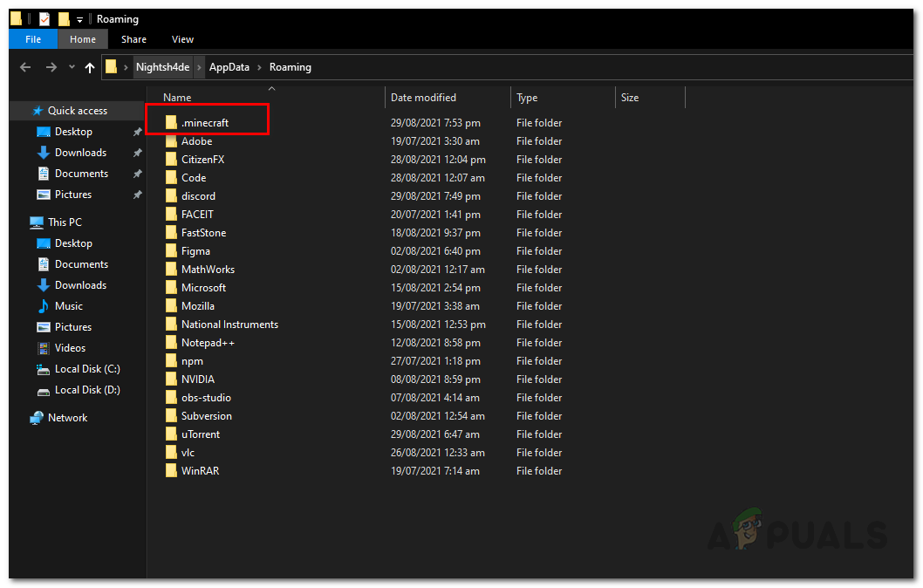This screenshot has width=923, height=588.
Task: Select the WinRAR folder icon
Action: tap(171, 470)
